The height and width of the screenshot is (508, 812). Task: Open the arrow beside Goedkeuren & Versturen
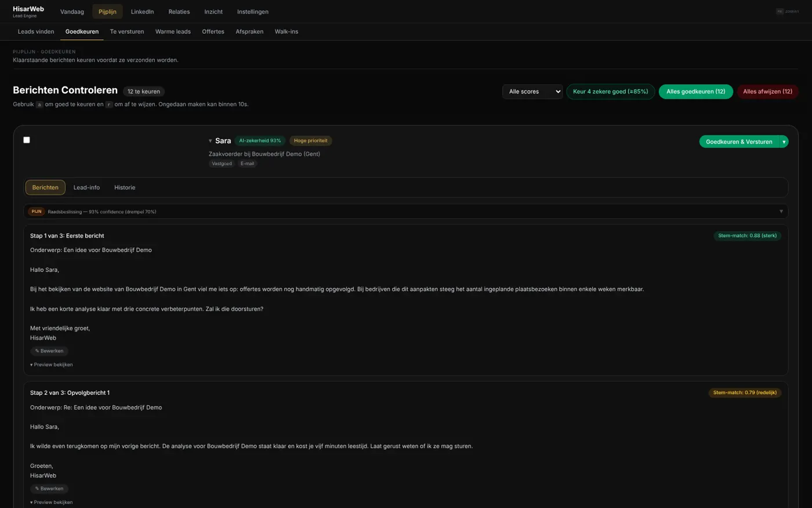pyautogui.click(x=784, y=142)
